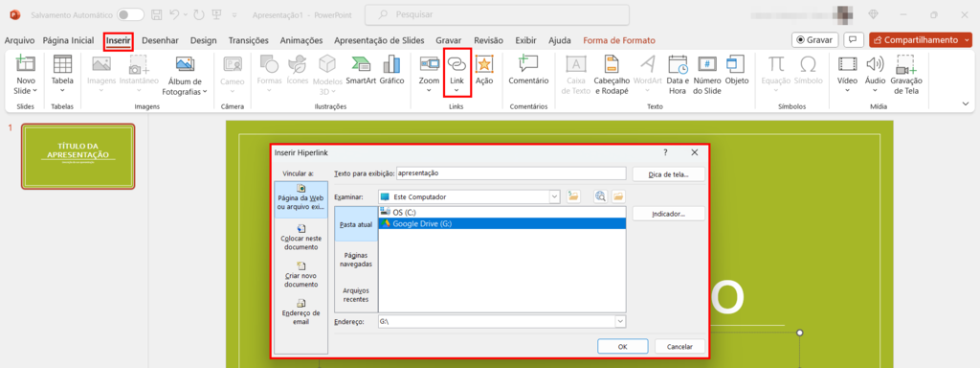Insert an Objeto

click(x=736, y=70)
